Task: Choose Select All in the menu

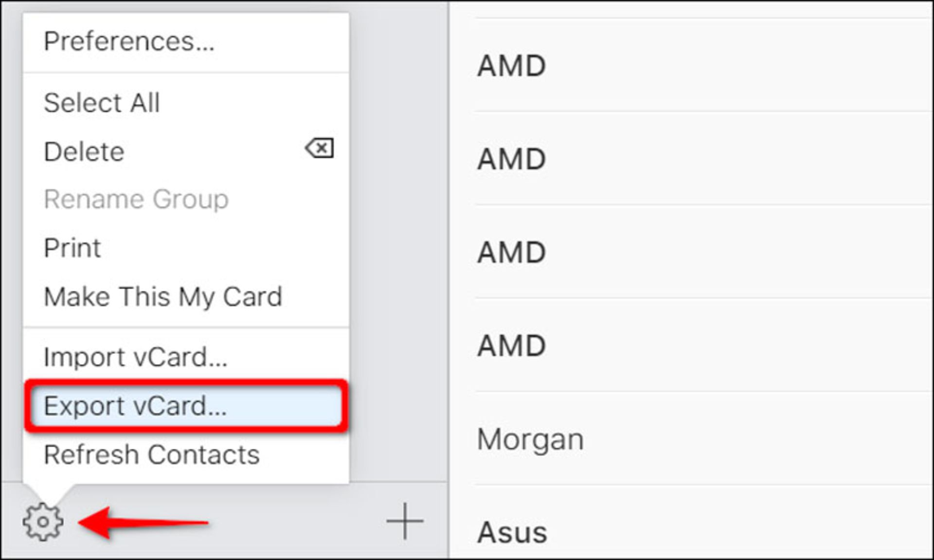Action: point(102,103)
